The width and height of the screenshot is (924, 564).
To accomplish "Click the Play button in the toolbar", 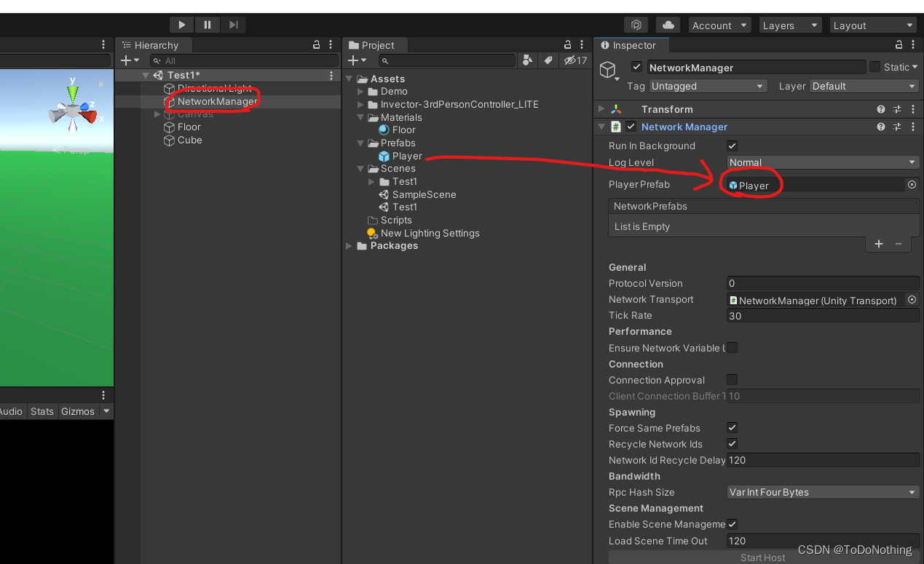I will click(x=182, y=25).
